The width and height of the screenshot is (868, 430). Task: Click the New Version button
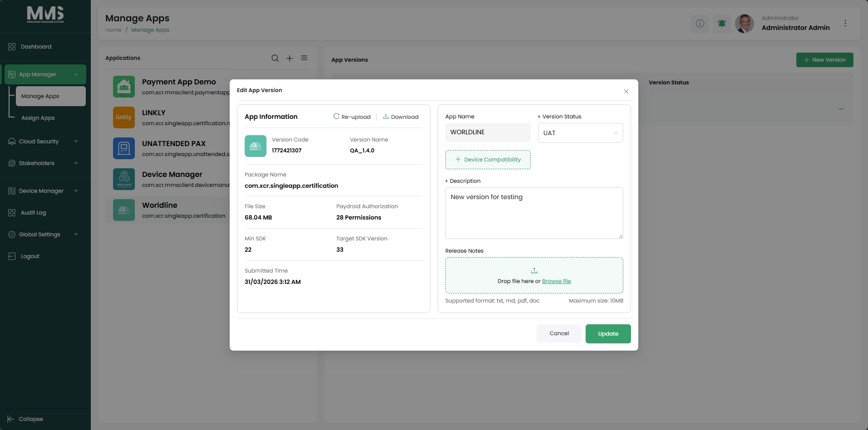(x=825, y=60)
